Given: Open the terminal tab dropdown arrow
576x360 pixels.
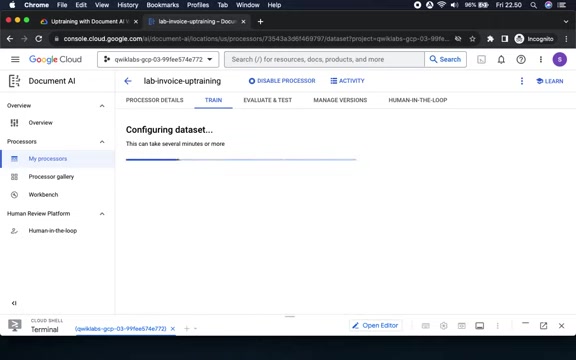Looking at the screenshot, I should click(x=196, y=328).
